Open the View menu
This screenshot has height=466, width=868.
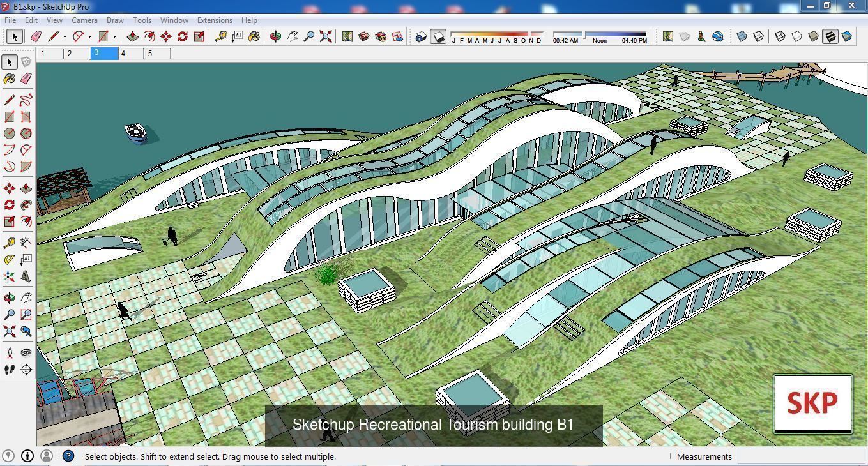[x=54, y=20]
